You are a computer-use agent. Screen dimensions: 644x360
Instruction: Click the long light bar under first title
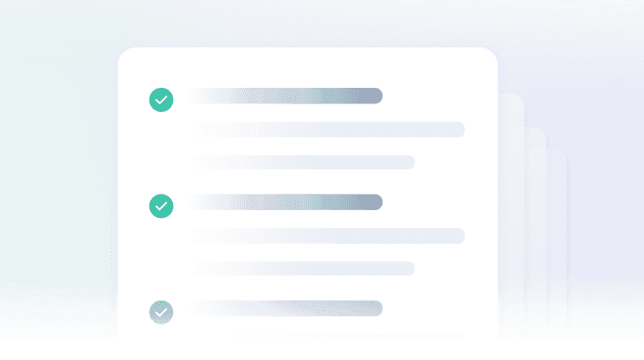pyautogui.click(x=329, y=130)
